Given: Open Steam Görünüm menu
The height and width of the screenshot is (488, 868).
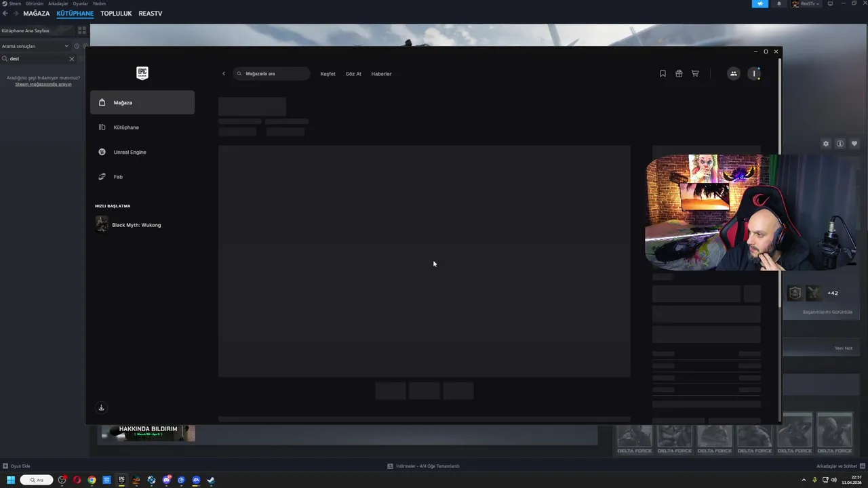Looking at the screenshot, I should [35, 3].
